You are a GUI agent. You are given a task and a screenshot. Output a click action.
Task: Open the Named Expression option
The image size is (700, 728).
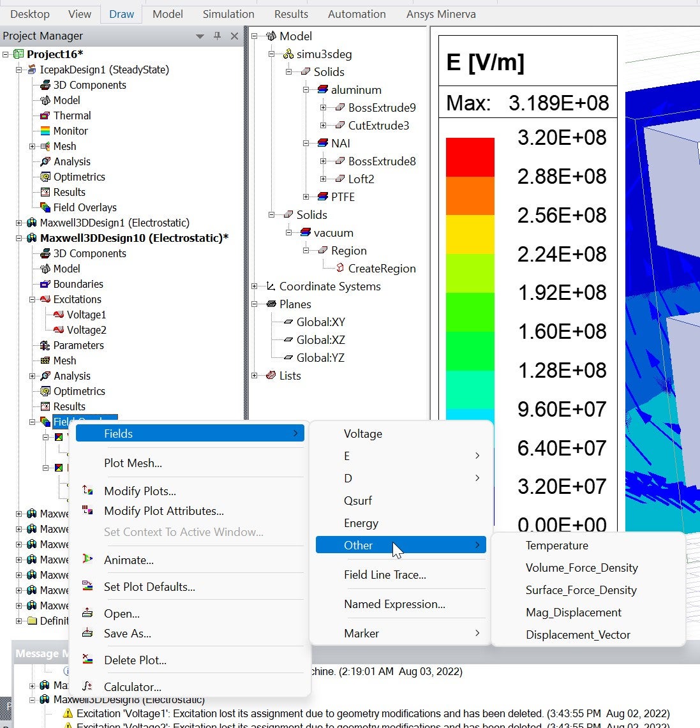pos(394,604)
